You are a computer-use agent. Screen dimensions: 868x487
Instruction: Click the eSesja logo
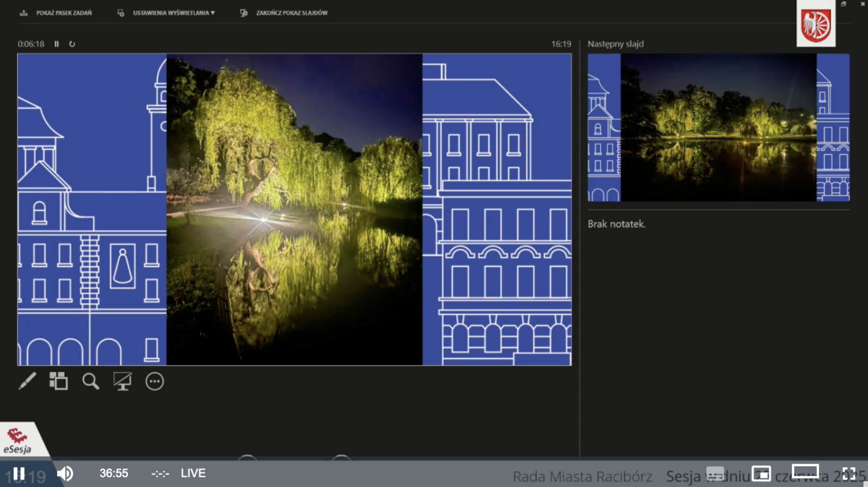(x=18, y=440)
